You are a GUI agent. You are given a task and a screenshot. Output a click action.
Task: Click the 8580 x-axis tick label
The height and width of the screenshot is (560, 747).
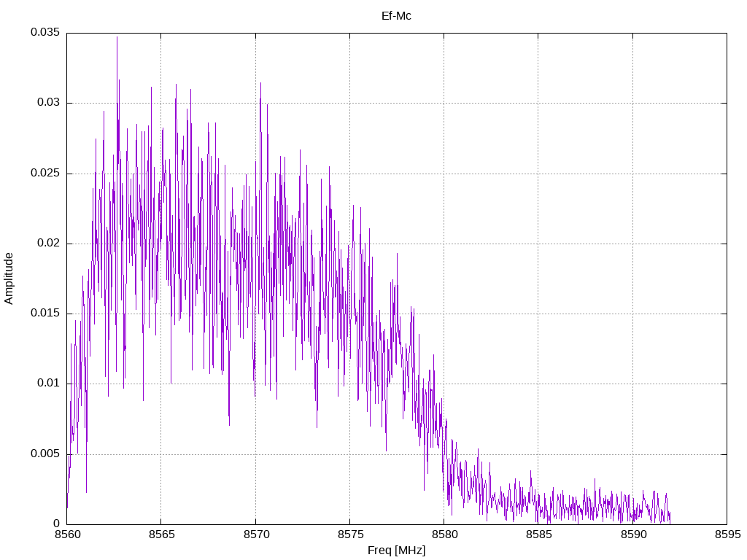click(x=444, y=534)
